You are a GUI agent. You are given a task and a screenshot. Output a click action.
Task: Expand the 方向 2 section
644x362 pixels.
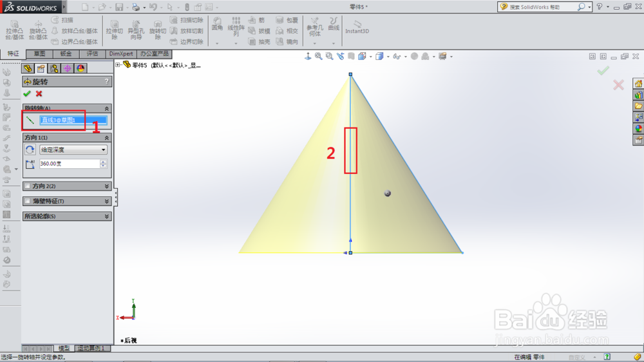[107, 186]
